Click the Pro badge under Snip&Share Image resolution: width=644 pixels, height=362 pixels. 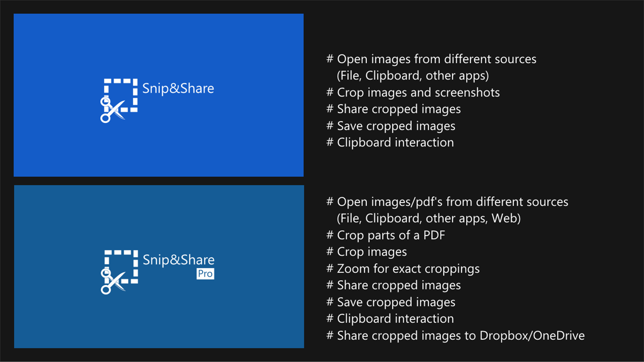coord(205,274)
